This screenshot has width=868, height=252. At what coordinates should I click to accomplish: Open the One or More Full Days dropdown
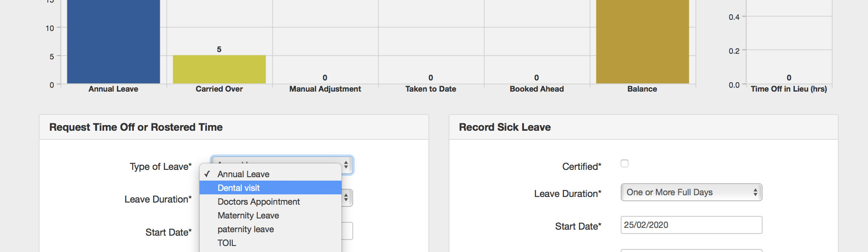point(691,192)
